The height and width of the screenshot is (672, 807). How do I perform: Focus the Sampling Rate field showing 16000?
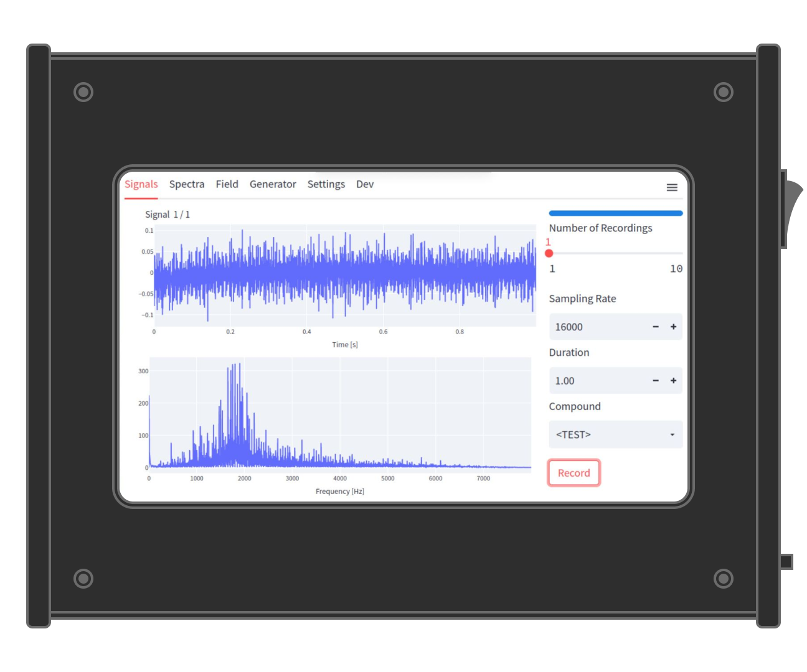pyautogui.click(x=598, y=327)
